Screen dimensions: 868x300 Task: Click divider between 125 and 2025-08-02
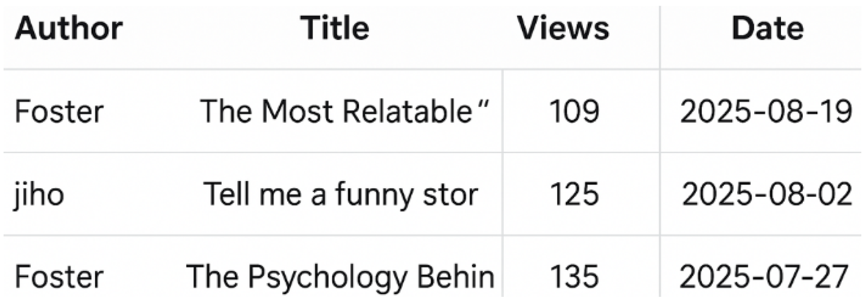[x=659, y=194]
